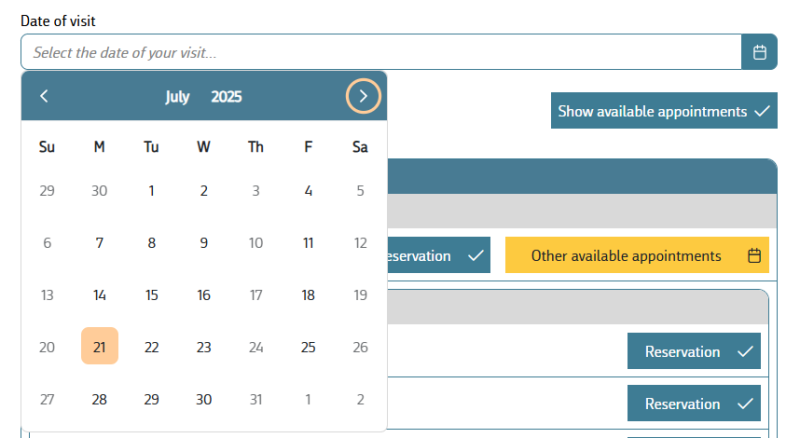The width and height of the screenshot is (800, 438).
Task: Select Wednesday July 30
Action: coord(204,399)
